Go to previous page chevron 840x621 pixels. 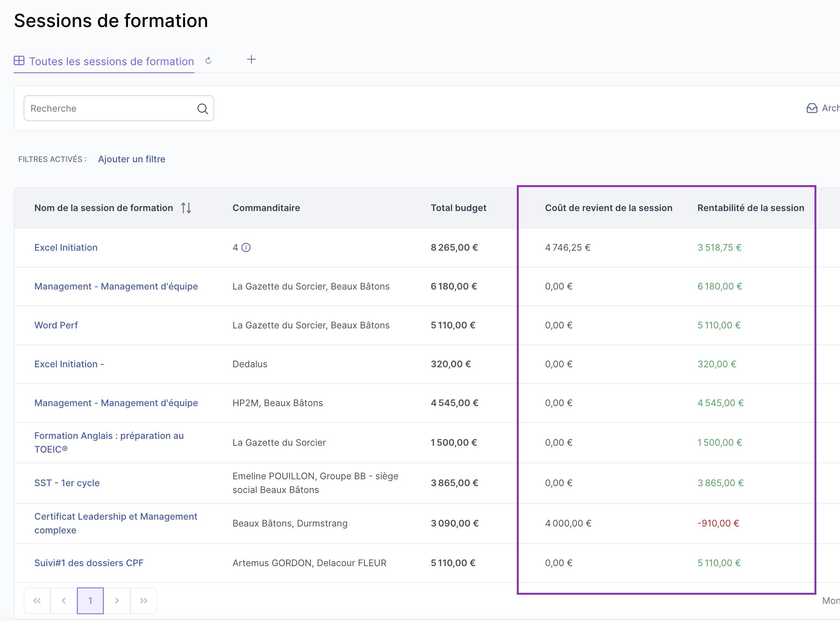coord(64,601)
